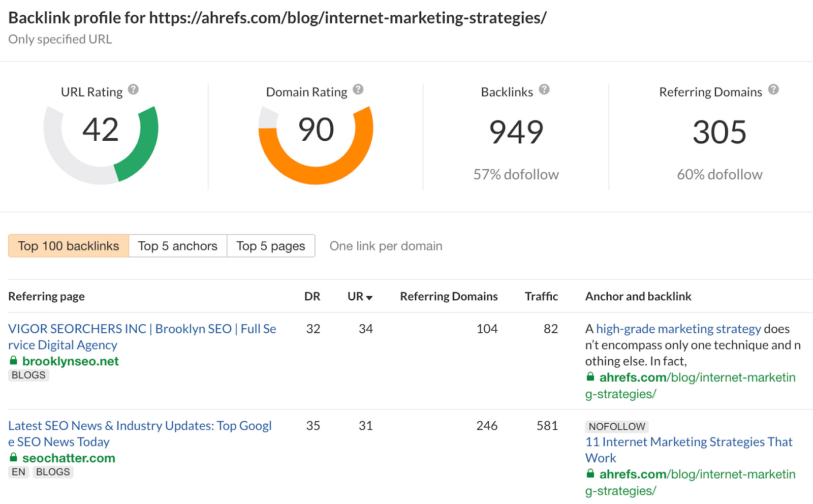Click the NOFOLLOW badge in the seochatter row
This screenshot has width=813, height=504.
(617, 426)
